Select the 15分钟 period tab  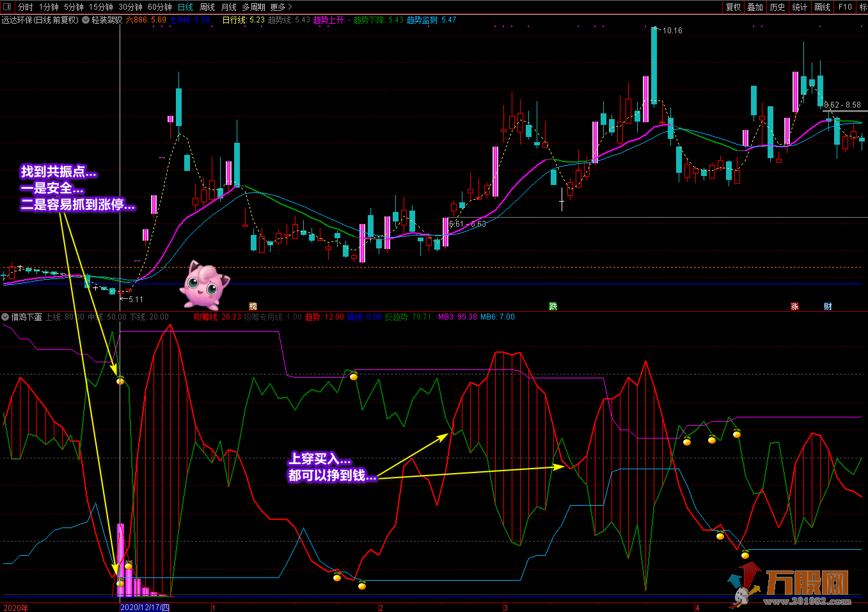coord(101,7)
